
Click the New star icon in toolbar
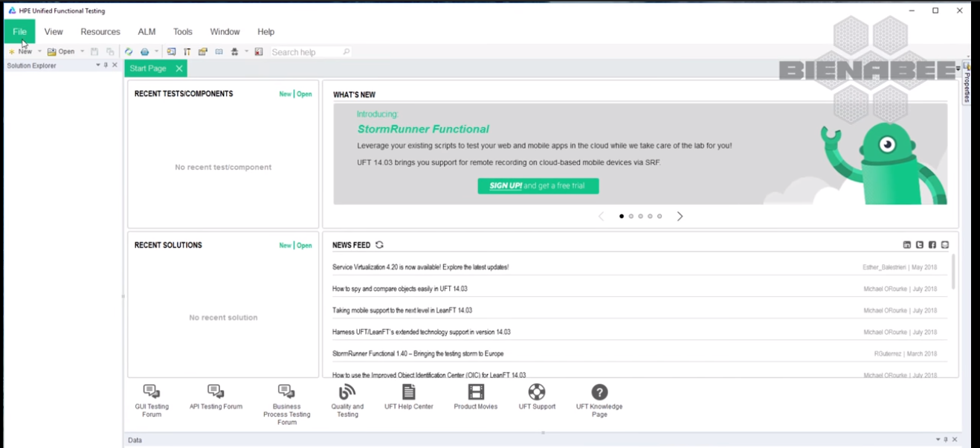tap(11, 52)
